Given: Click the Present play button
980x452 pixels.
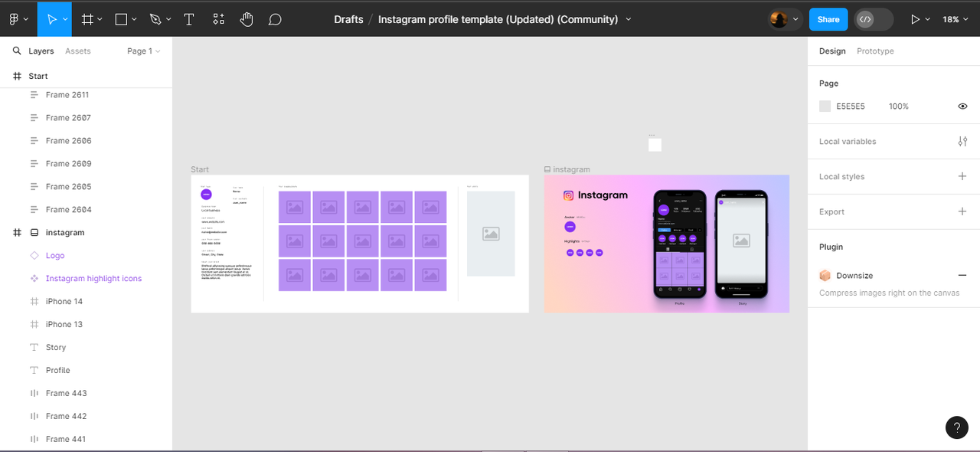Looking at the screenshot, I should [x=915, y=19].
